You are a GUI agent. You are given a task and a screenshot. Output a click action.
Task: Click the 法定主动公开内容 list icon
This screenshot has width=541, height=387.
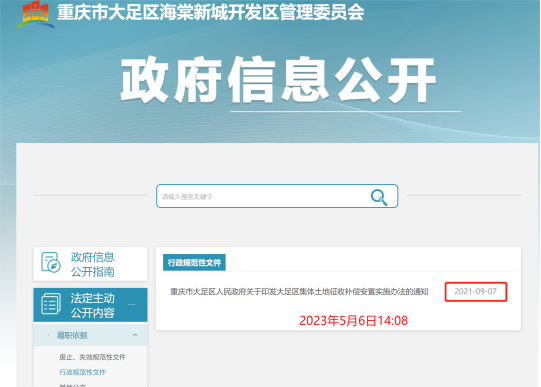coord(51,304)
